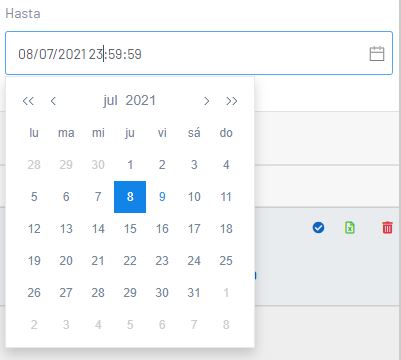This screenshot has width=401, height=360.
Task: Click the red trash delete icon
Action: (x=387, y=228)
